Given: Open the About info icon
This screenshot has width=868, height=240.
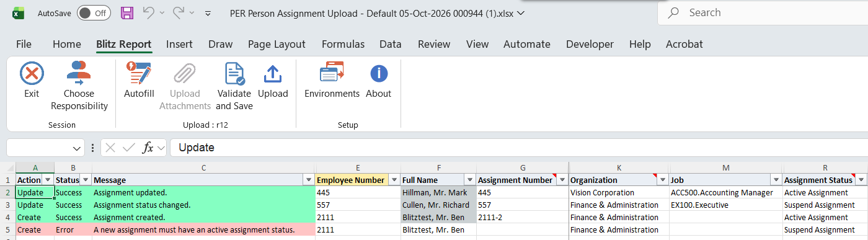Looking at the screenshot, I should [378, 73].
